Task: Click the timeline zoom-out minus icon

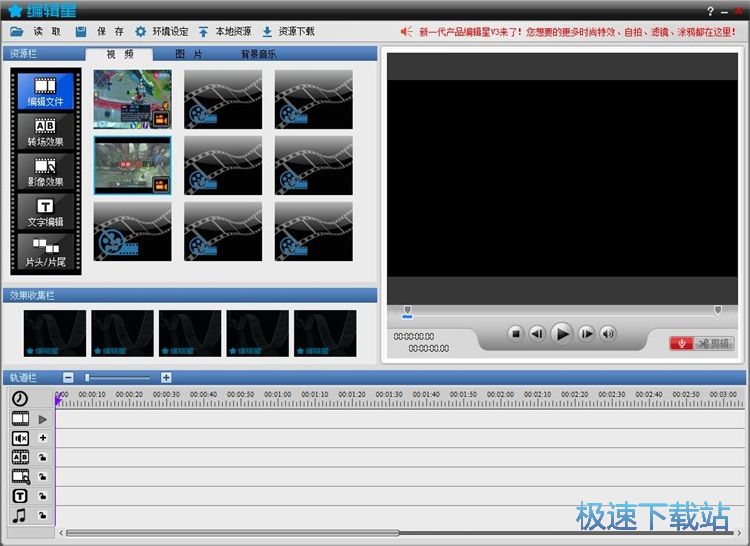Action: click(x=68, y=377)
